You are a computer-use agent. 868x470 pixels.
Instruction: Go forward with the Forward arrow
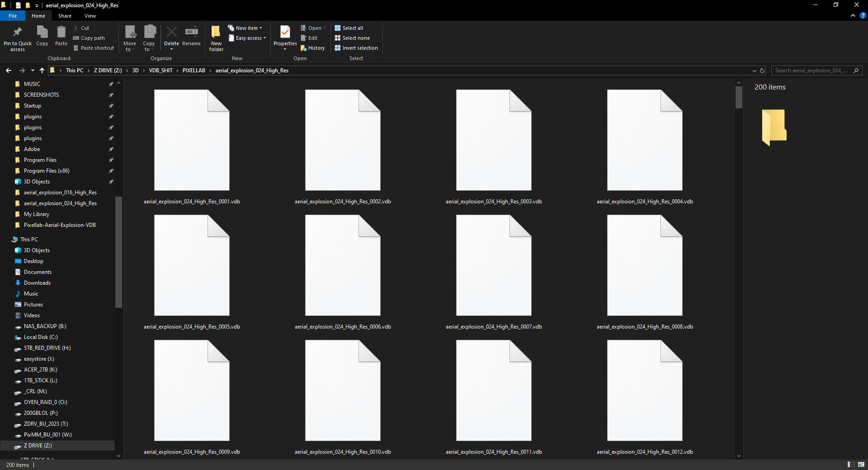coord(22,70)
